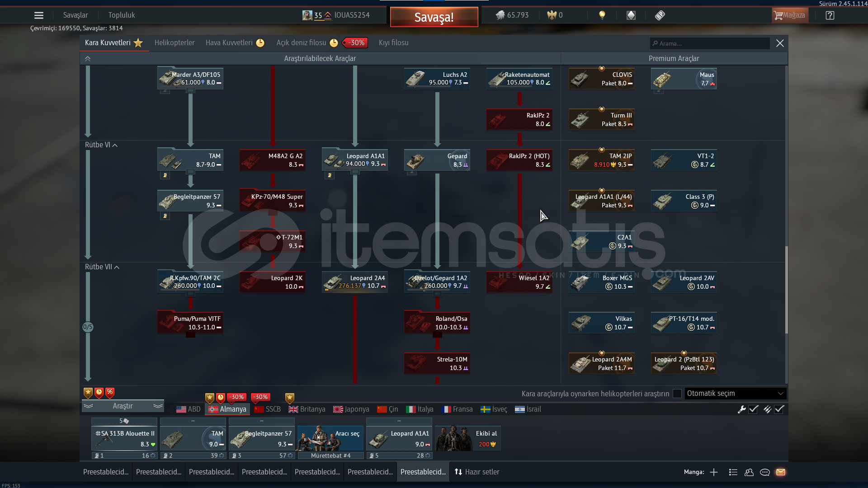The width and height of the screenshot is (868, 488).
Task: Select the Britanya nation tab
Action: (x=307, y=409)
